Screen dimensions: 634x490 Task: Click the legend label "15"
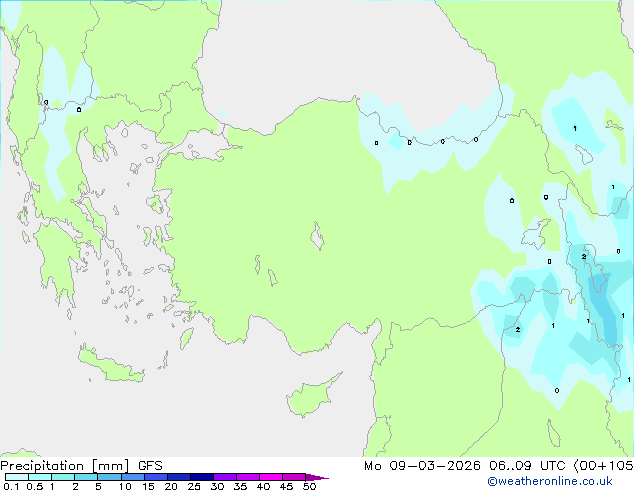click(148, 486)
